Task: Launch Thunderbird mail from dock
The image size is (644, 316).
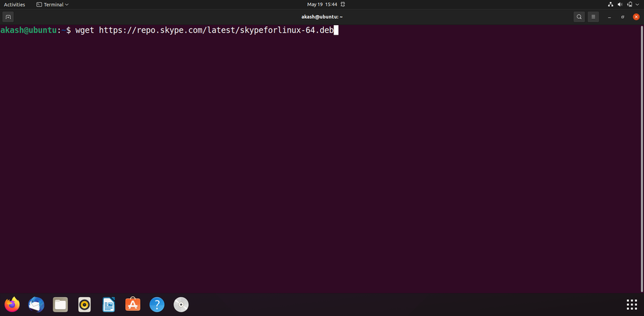Action: click(36, 305)
